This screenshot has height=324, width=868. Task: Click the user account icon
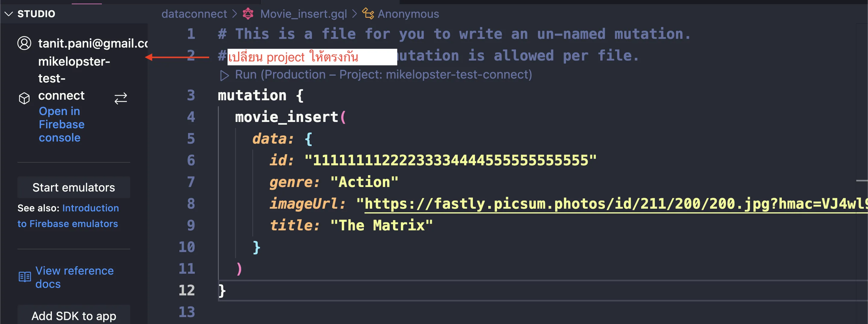click(x=24, y=43)
